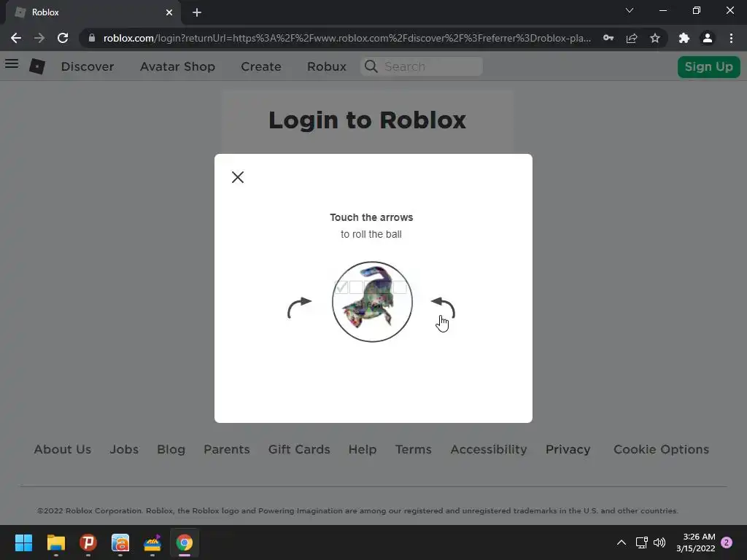Open the Parents footer link
The width and height of the screenshot is (747, 560).
coord(227,449)
